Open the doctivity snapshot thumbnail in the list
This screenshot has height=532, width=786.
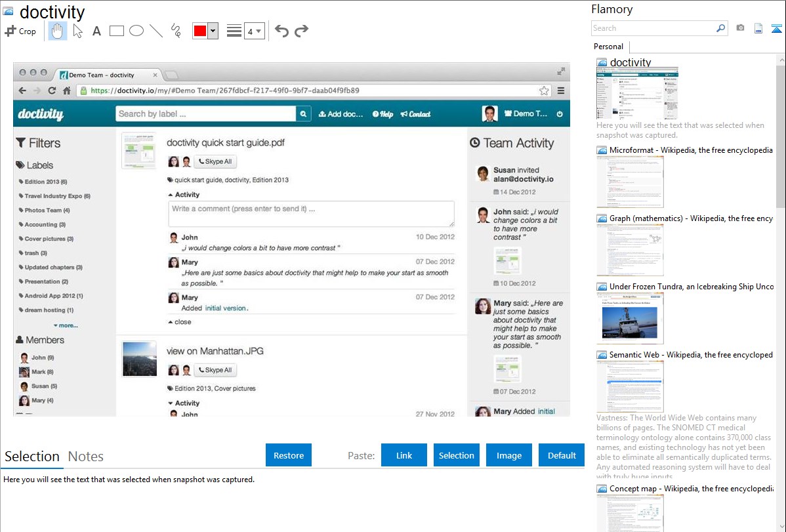[637, 94]
